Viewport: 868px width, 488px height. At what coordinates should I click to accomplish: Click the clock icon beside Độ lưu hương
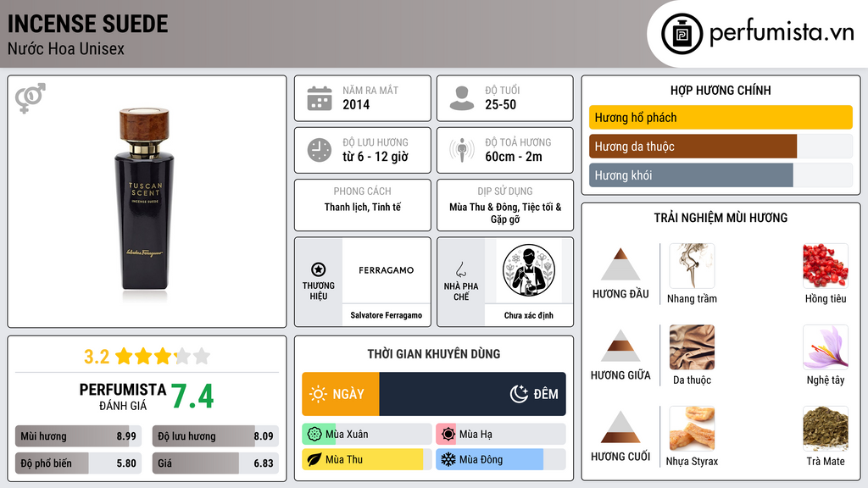click(320, 150)
